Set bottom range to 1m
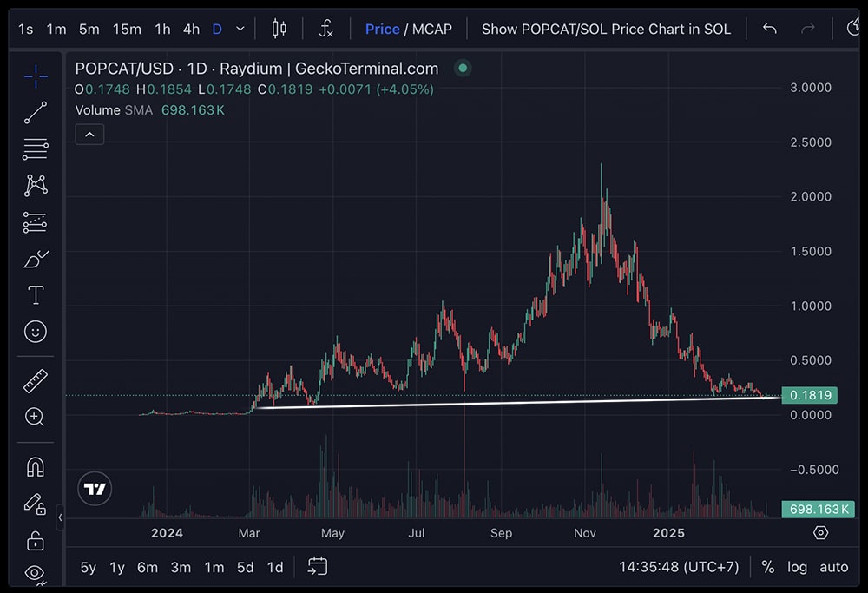Image resolution: width=868 pixels, height=593 pixels. [x=214, y=567]
